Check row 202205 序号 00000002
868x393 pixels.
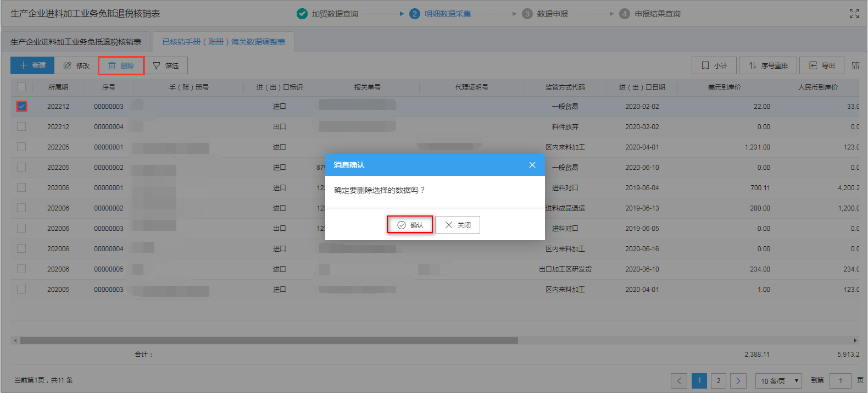point(21,167)
